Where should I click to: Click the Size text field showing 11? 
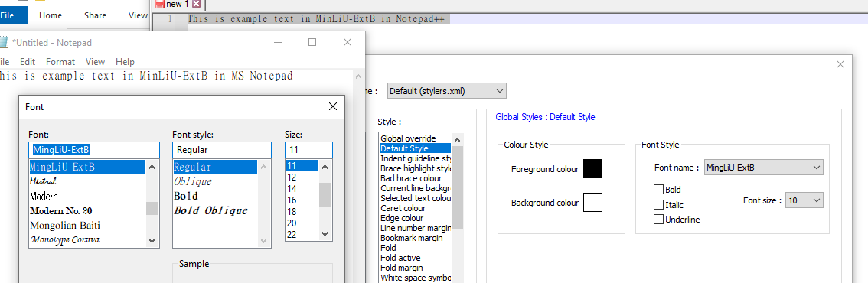309,150
